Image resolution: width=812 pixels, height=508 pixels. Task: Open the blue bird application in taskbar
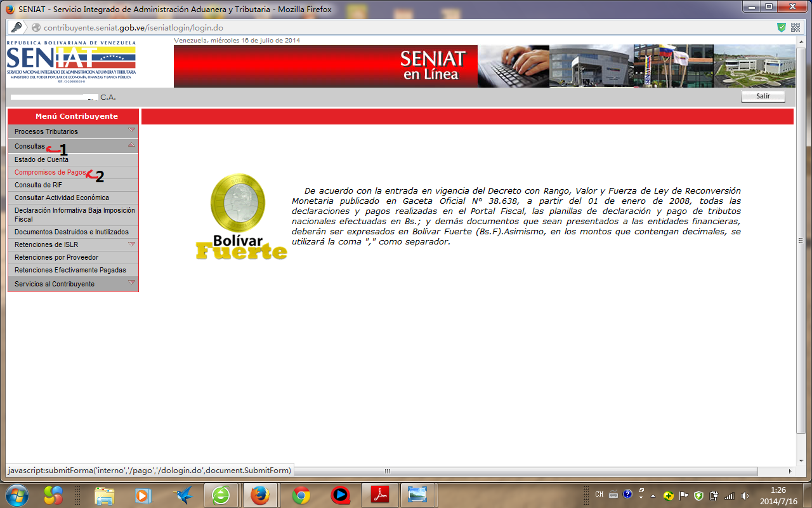(x=183, y=495)
